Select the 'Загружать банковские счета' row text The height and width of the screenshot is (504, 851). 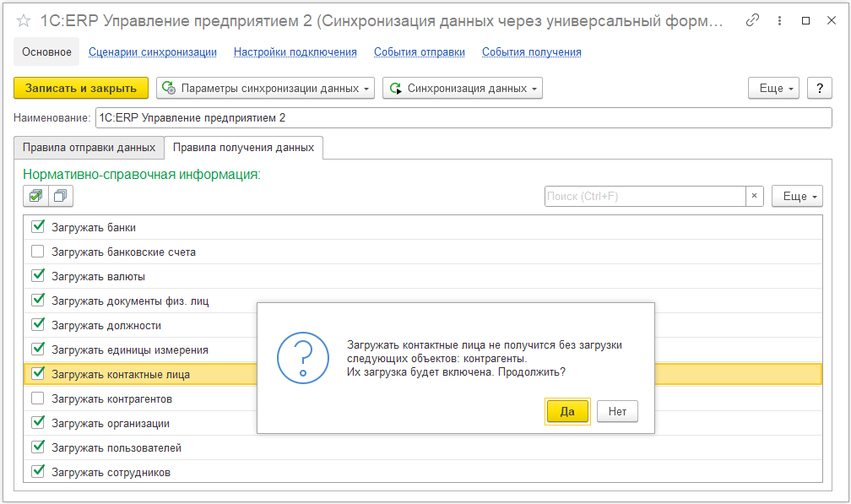pos(123,252)
